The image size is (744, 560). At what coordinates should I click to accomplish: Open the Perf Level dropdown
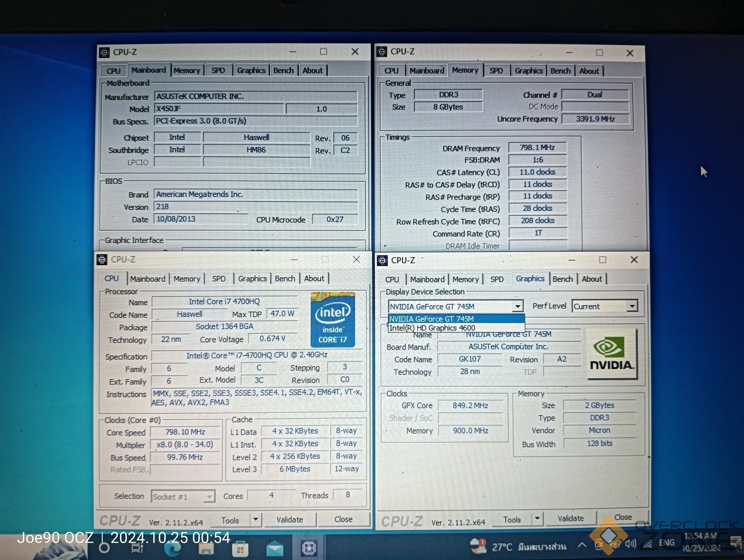pyautogui.click(x=632, y=307)
